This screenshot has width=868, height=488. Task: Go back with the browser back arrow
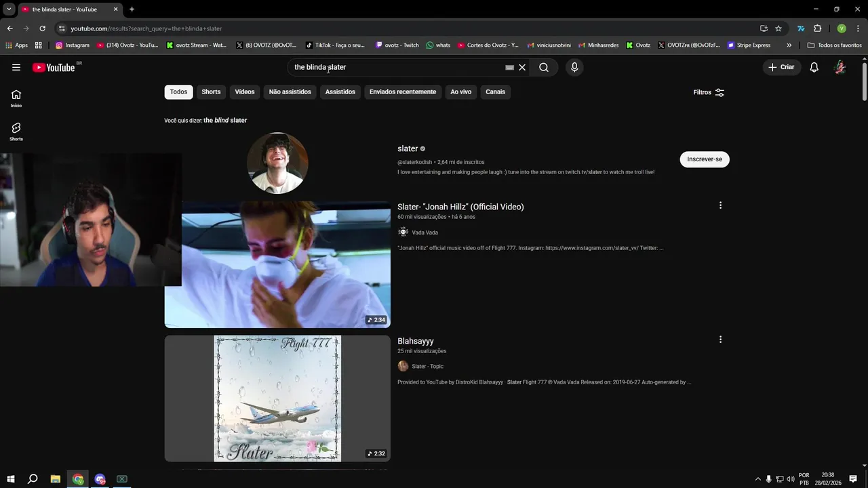tap(9, 28)
